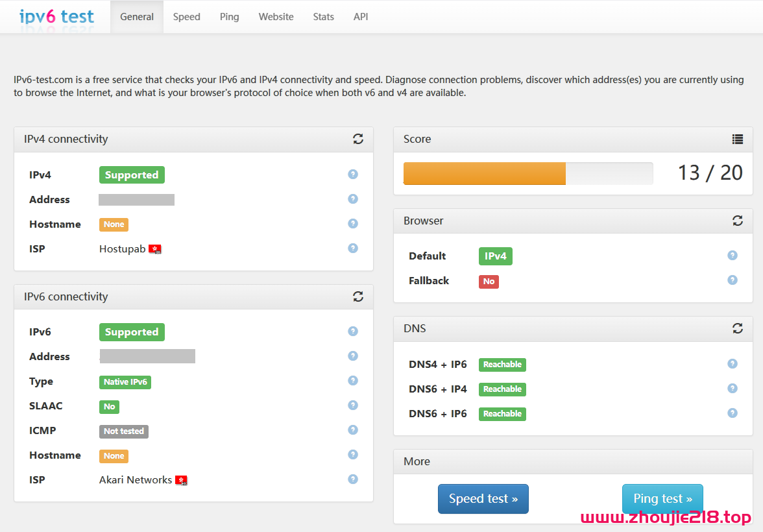Reload the DNS test panel
The height and width of the screenshot is (532, 763).
(x=738, y=328)
